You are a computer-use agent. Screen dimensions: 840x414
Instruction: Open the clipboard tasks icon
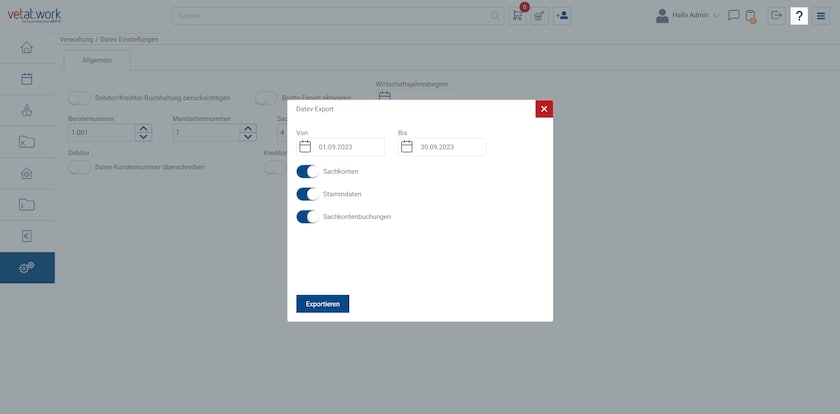[751, 17]
